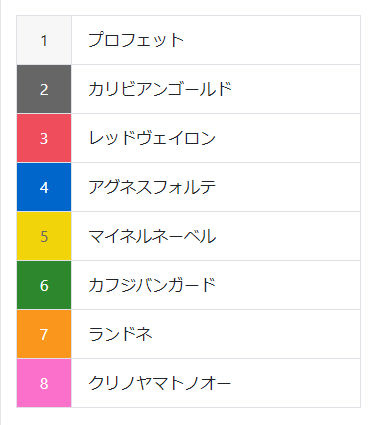Click the gray number 2 cell
374x425 pixels.
click(x=44, y=89)
